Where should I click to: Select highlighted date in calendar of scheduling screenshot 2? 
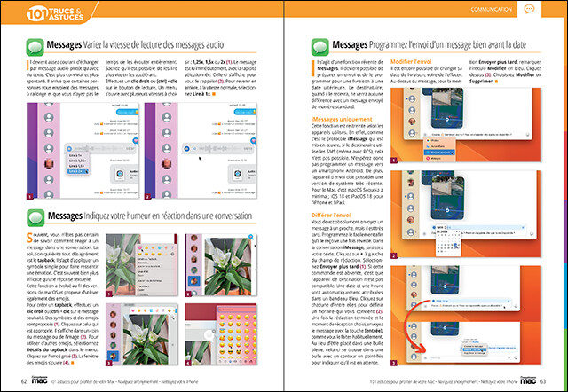(455, 245)
